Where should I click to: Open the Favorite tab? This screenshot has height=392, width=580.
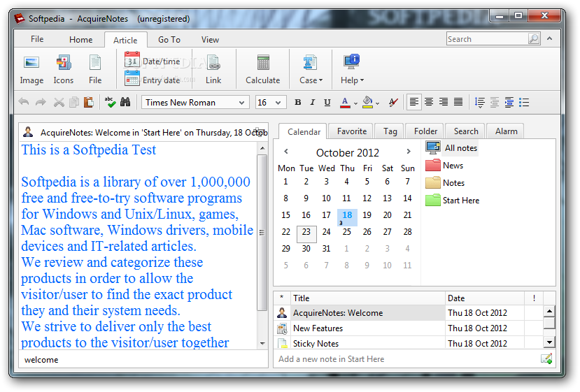352,131
